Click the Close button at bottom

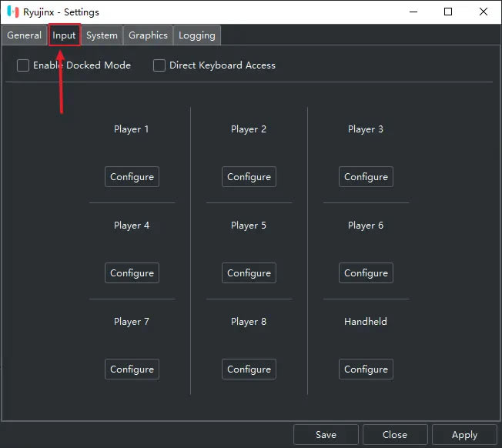pyautogui.click(x=395, y=435)
